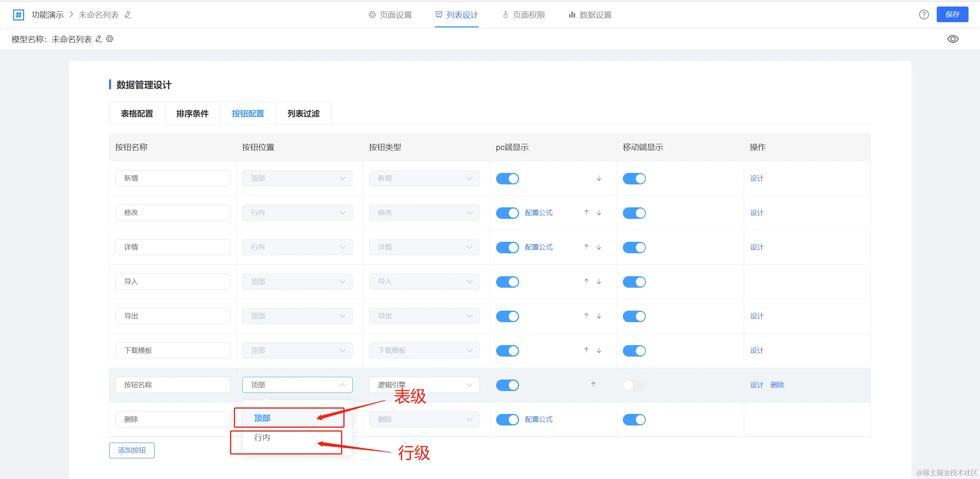Click the help question mark icon
Image resolution: width=980 pixels, height=479 pixels.
[x=924, y=15]
